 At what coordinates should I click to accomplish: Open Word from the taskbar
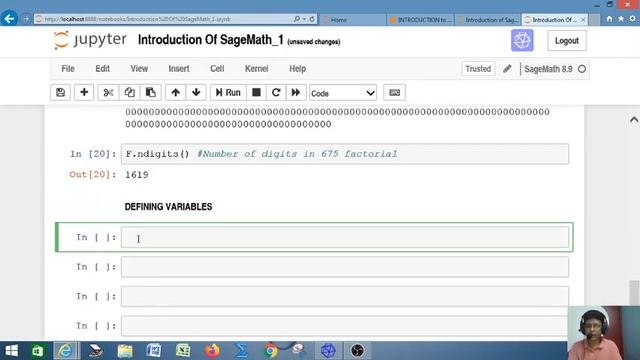[x=153, y=351]
